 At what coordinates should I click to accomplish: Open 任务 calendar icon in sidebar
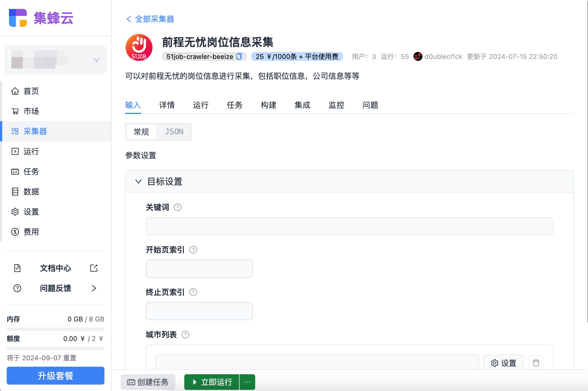(15, 171)
